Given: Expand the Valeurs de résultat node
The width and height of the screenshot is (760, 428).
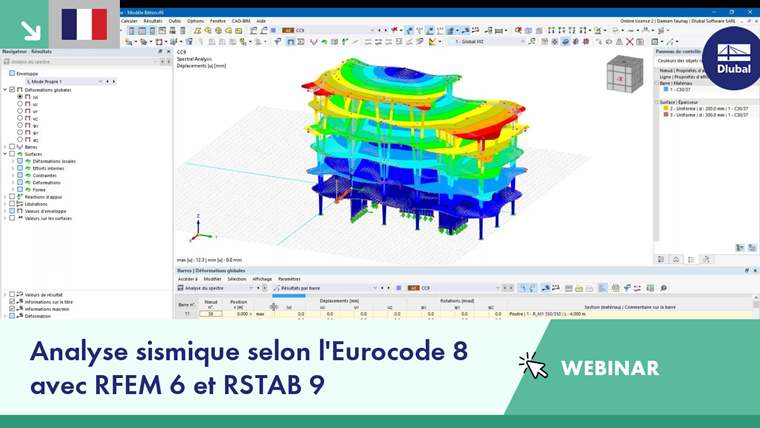Looking at the screenshot, I should tap(5, 294).
